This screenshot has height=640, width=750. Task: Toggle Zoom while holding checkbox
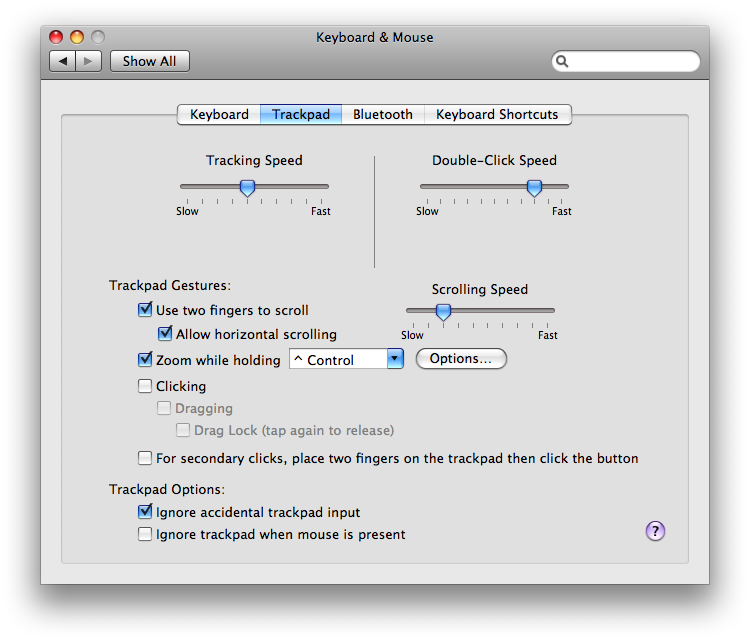click(145, 359)
